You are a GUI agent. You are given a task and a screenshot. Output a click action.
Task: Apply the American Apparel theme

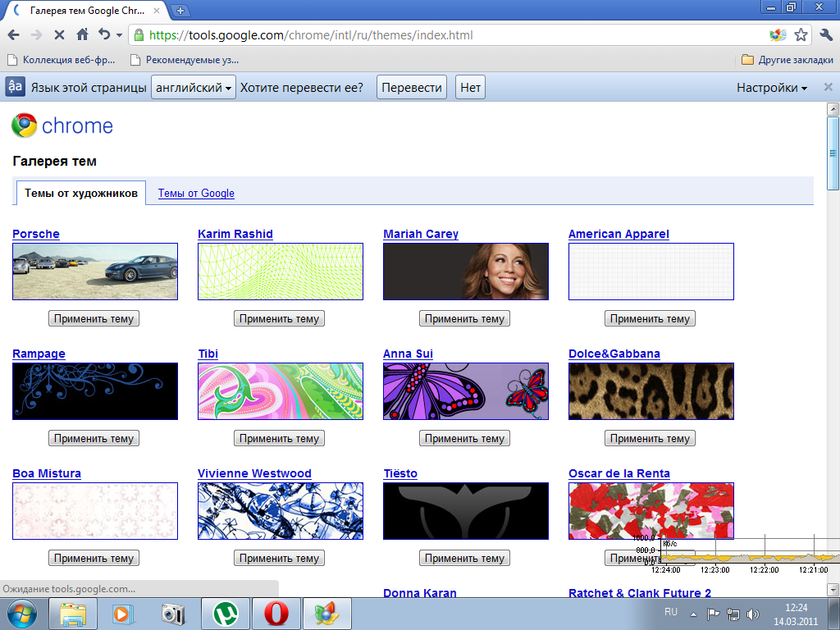pyautogui.click(x=650, y=318)
